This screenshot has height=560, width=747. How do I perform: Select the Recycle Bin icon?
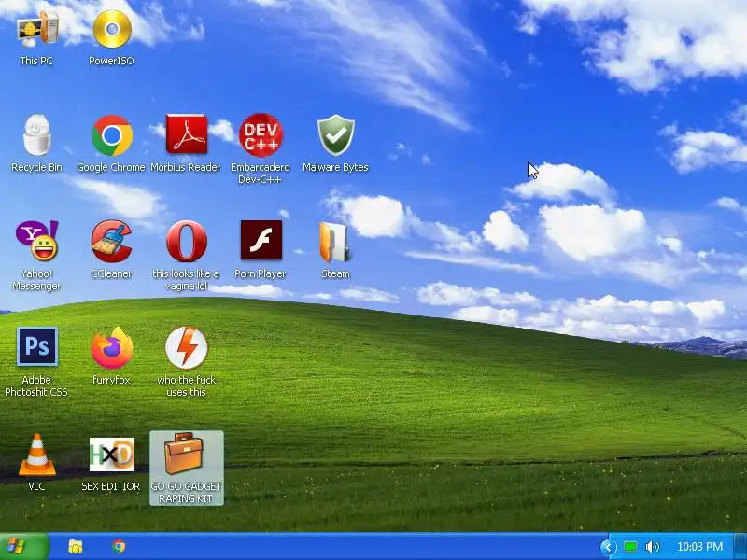tap(36, 135)
